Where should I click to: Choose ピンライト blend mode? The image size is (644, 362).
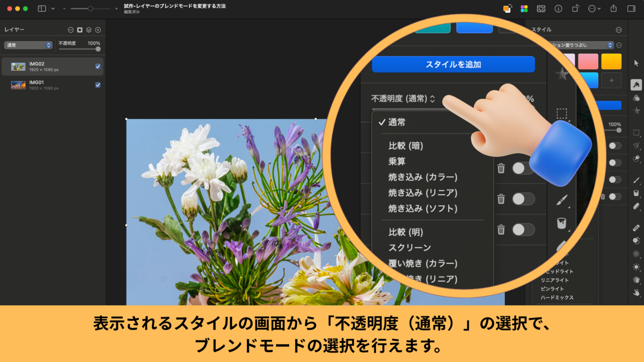coord(552,289)
